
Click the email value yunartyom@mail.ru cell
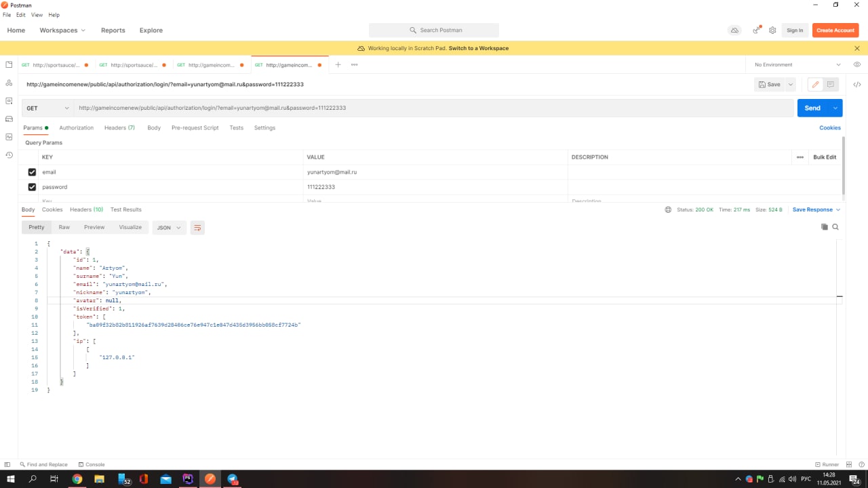(435, 172)
